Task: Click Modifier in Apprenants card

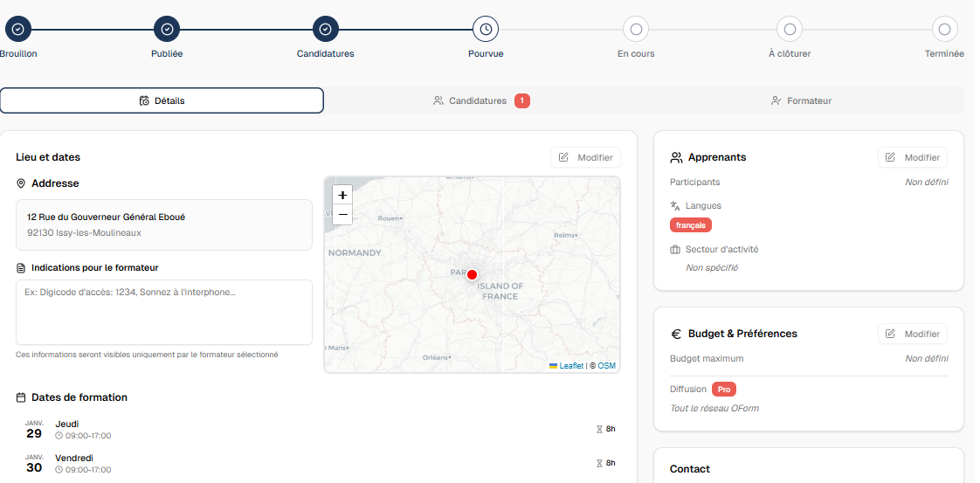Action: (x=913, y=157)
